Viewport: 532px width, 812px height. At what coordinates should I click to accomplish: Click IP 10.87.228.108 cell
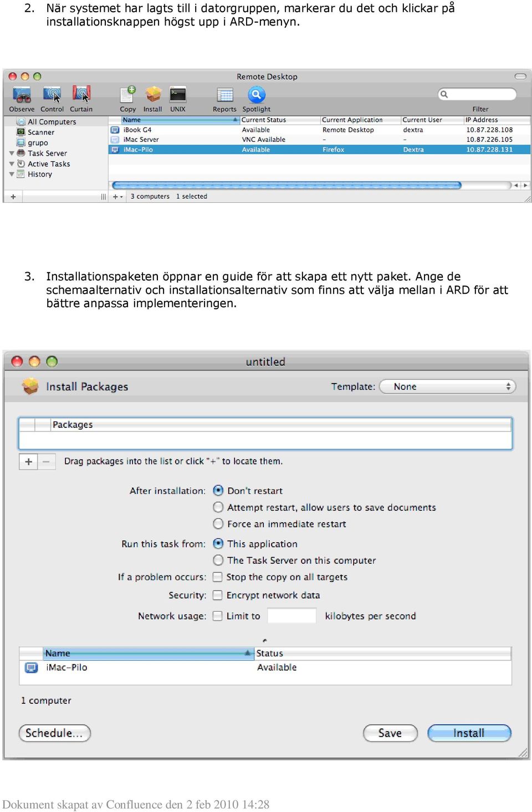click(489, 130)
